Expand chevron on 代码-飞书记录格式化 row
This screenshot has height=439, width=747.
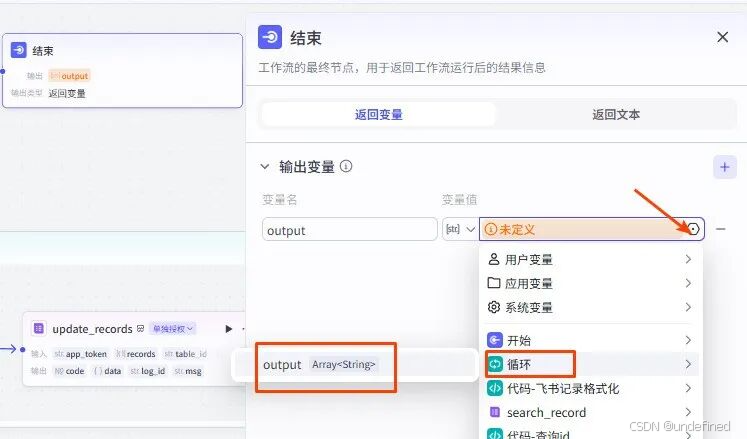(688, 388)
